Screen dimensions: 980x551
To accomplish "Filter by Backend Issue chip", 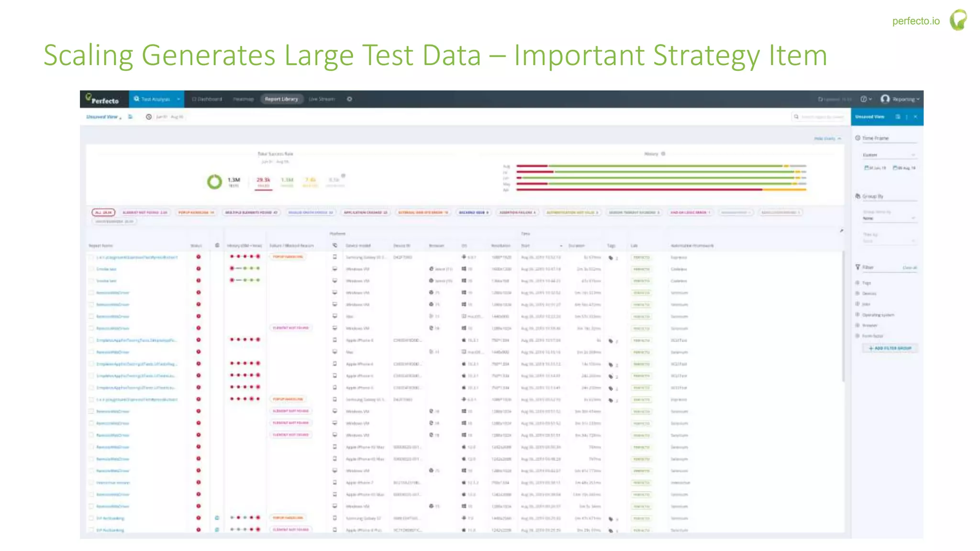I will 474,212.
